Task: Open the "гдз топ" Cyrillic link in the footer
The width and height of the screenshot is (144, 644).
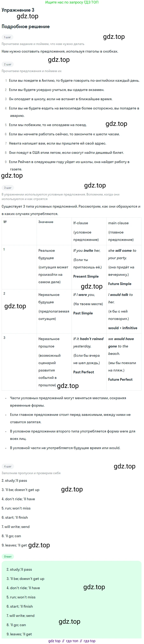Action: pos(72,641)
